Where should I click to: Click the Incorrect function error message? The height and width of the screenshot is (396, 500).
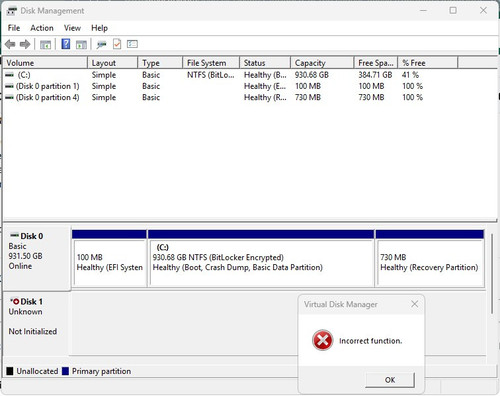(x=370, y=341)
